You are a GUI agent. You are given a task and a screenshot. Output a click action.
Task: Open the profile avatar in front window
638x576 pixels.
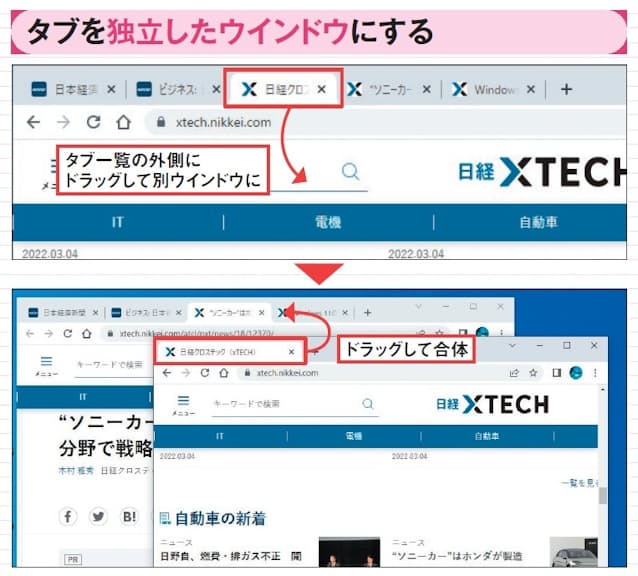(575, 373)
